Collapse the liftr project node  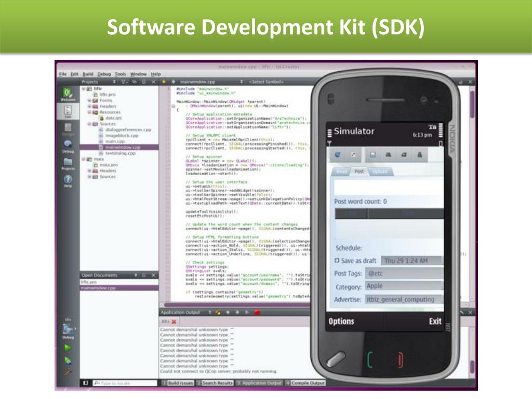84,88
